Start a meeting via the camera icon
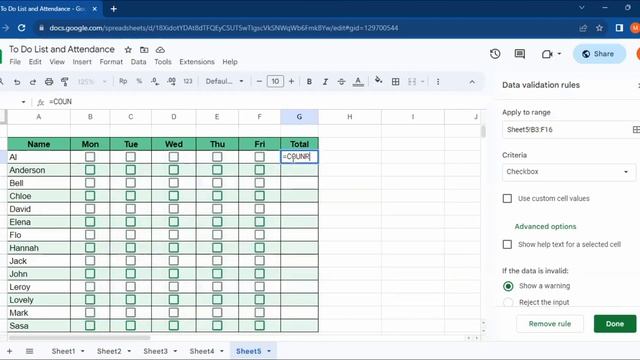This screenshot has width=640, height=360. click(547, 54)
